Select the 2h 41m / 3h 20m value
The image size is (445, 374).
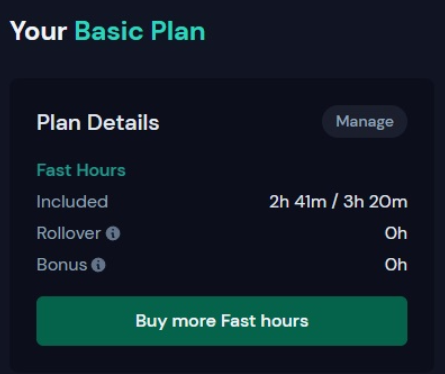(x=338, y=202)
